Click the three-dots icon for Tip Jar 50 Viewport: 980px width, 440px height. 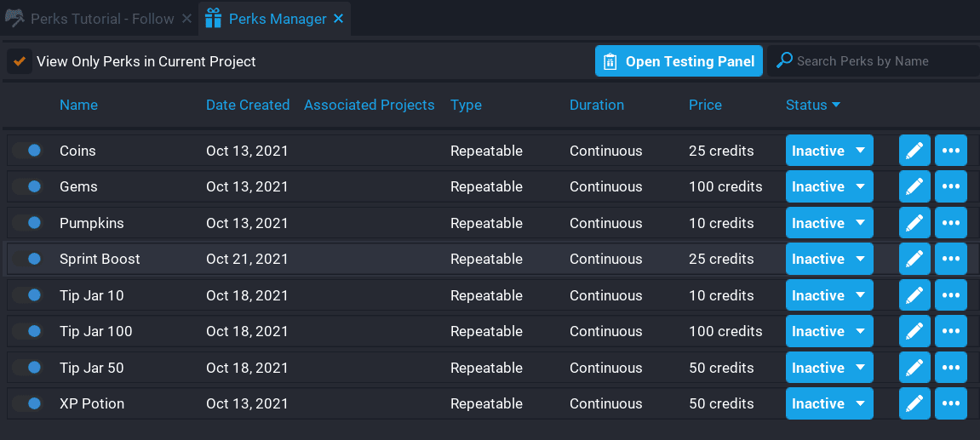click(x=950, y=368)
